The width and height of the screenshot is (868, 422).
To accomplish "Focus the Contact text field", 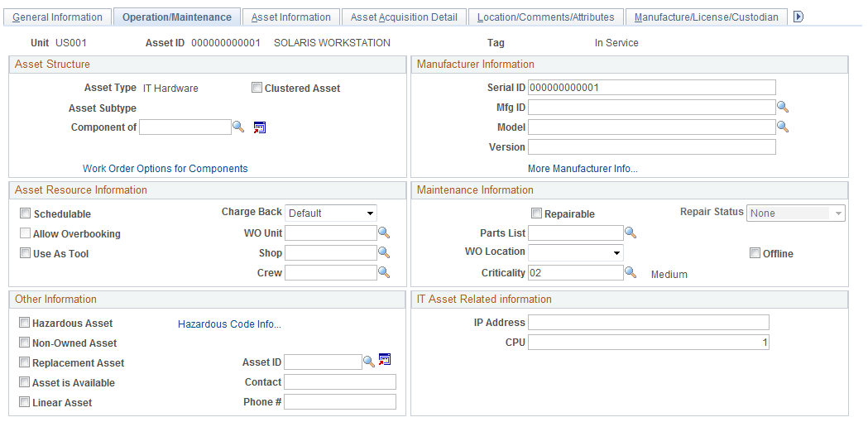I will point(340,382).
